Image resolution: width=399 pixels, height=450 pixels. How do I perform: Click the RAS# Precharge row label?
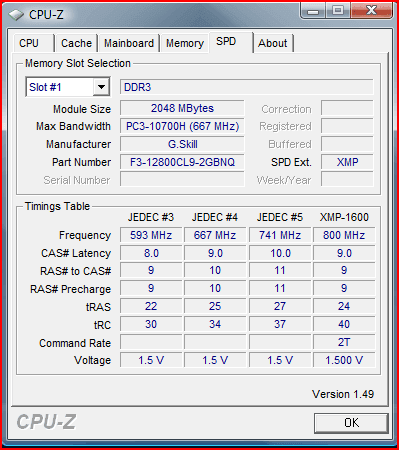click(x=70, y=289)
